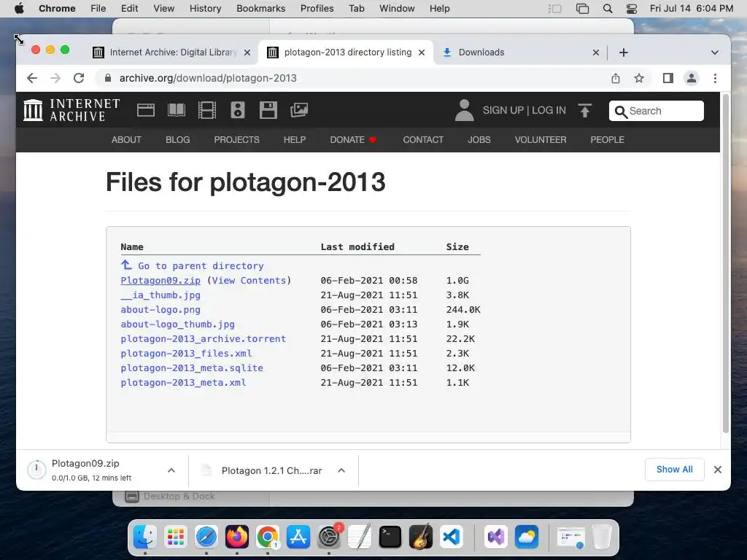The height and width of the screenshot is (560, 747).
Task: Open Control Center in menu bar
Action: [632, 9]
